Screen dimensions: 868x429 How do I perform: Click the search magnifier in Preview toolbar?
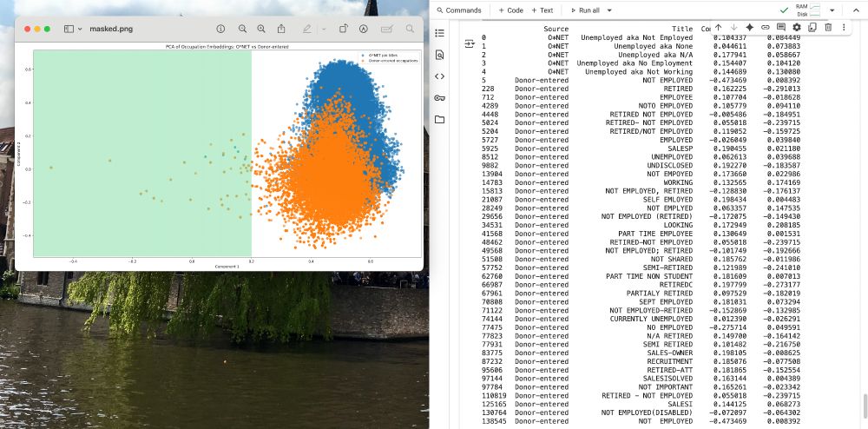tap(410, 29)
